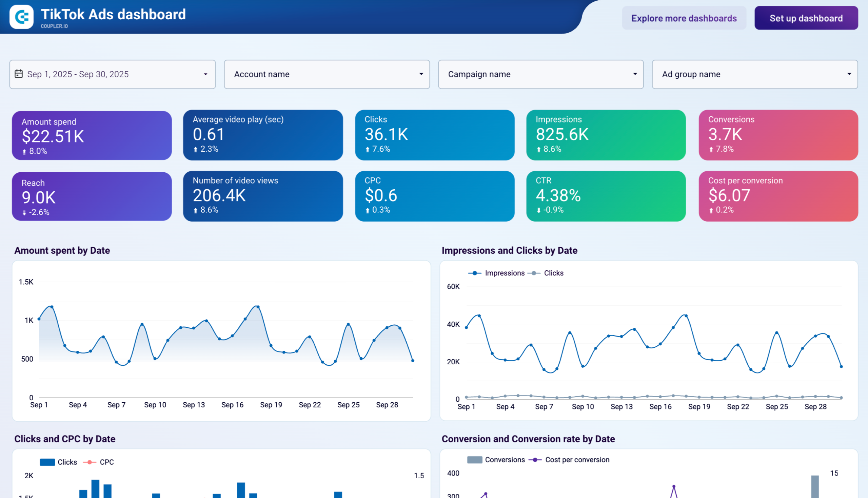Screen dimensions: 868x498
Task: Expand the Campaign name dropdown
Action: pos(540,74)
